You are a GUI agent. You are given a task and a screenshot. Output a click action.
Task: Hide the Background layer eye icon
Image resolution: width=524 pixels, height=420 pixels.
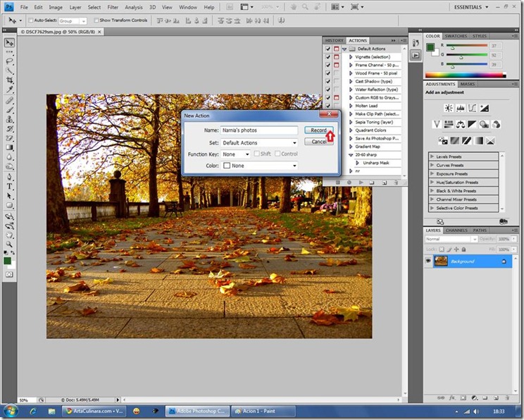point(428,261)
